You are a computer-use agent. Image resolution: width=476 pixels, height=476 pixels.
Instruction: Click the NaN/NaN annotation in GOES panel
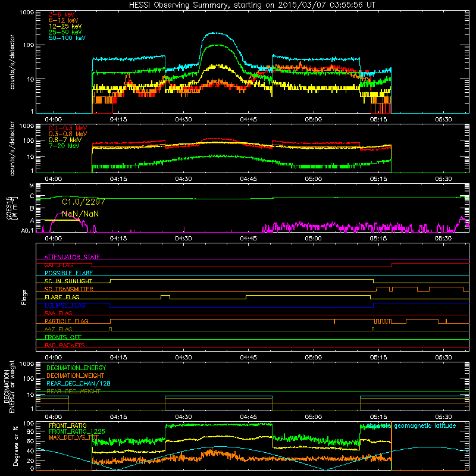80,214
